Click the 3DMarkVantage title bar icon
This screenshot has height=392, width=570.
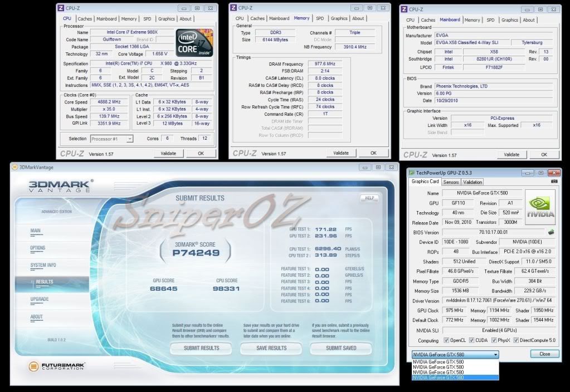point(15,166)
